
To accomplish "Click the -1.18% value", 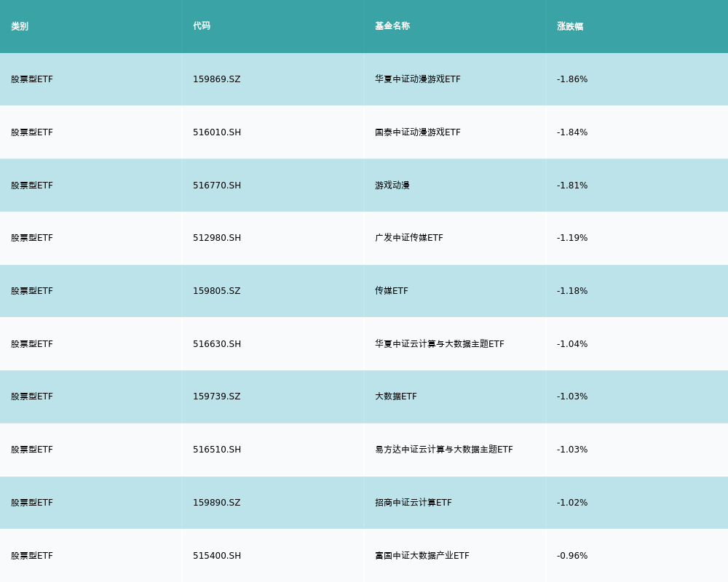I will coord(572,291).
